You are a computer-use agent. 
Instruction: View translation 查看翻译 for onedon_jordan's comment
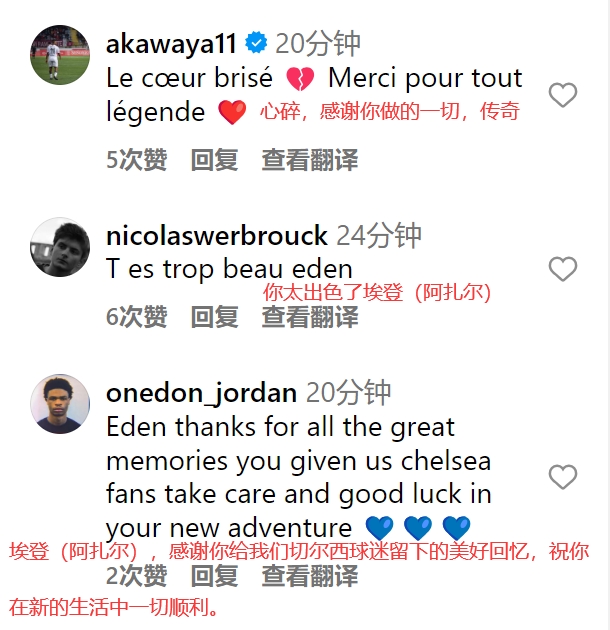click(310, 576)
